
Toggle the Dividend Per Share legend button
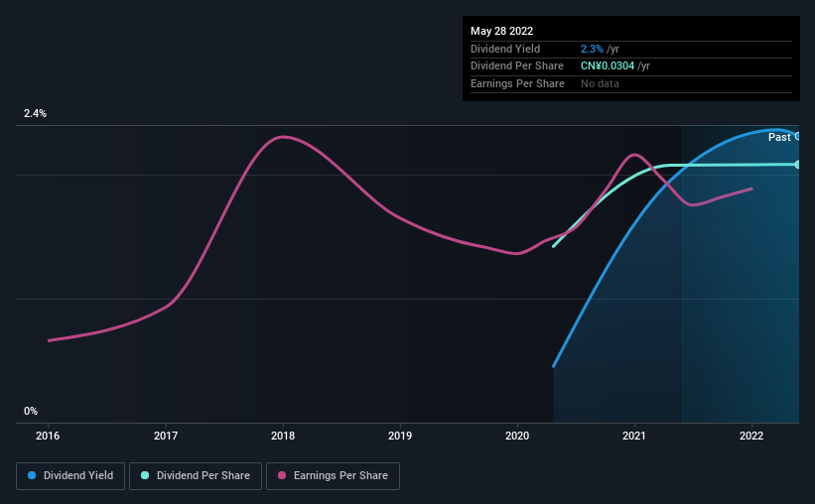click(196, 476)
